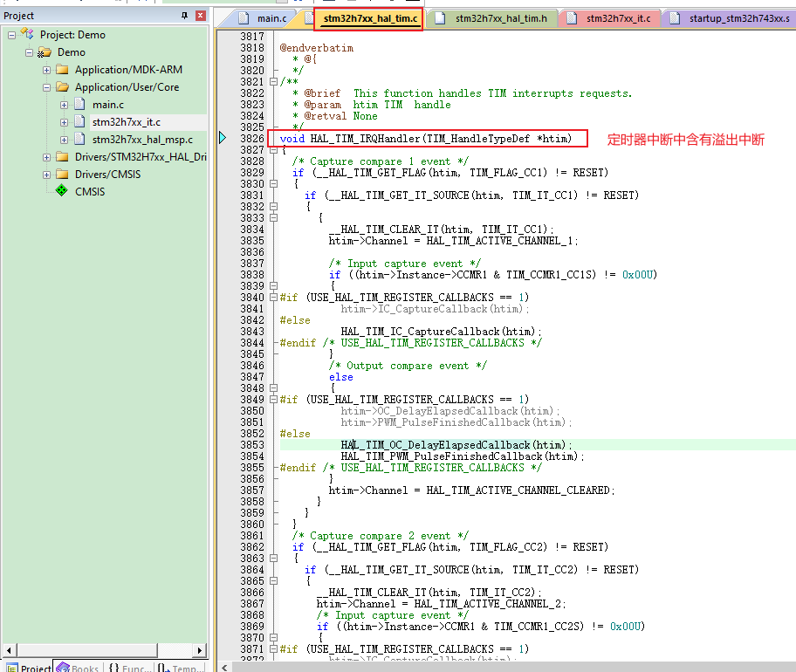Collapse the Demo target node

coord(29,52)
